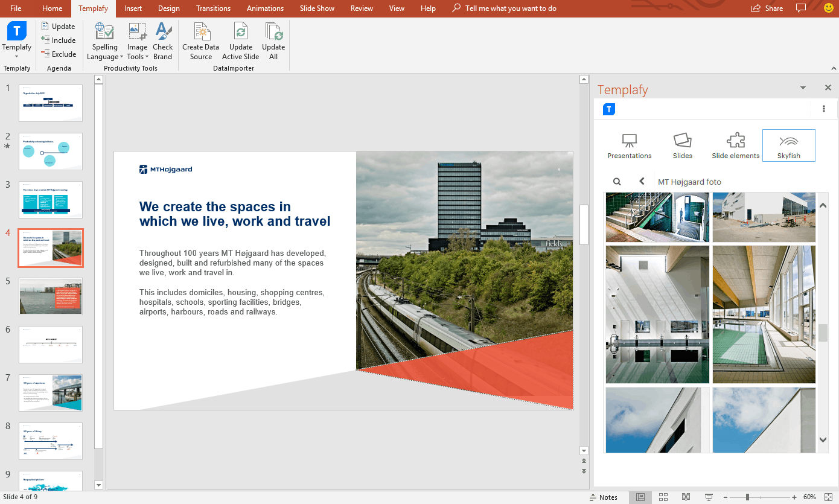Image resolution: width=839 pixels, height=504 pixels.
Task: Click slide title 'We create the spaces'
Action: tap(235, 214)
